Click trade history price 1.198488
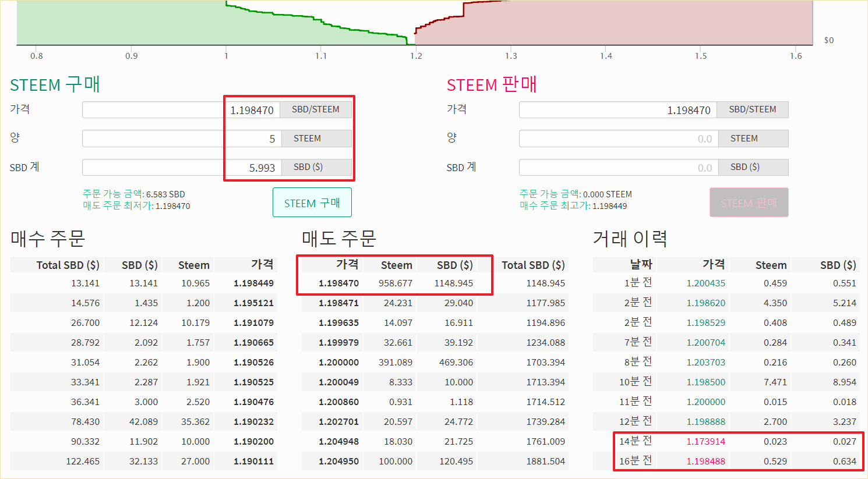 705,462
